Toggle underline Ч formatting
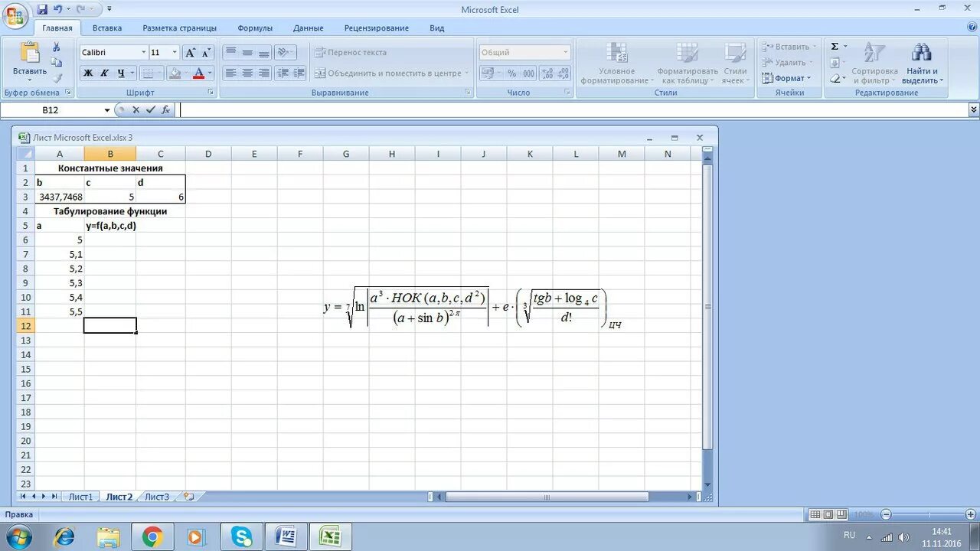The height and width of the screenshot is (551, 980). click(x=121, y=73)
